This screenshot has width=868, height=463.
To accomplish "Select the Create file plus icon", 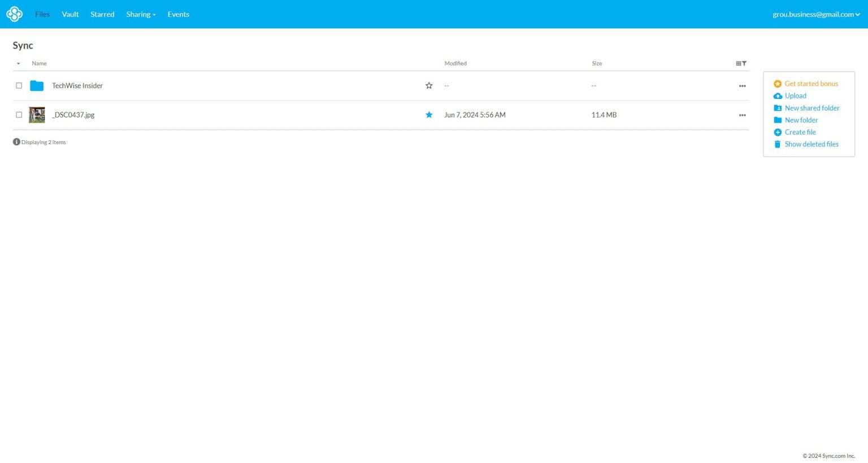I will (778, 132).
